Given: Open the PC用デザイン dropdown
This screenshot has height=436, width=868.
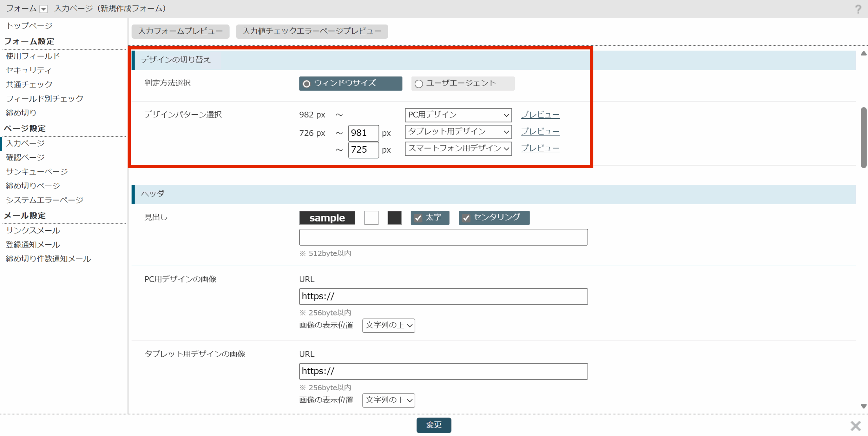Looking at the screenshot, I should click(458, 115).
